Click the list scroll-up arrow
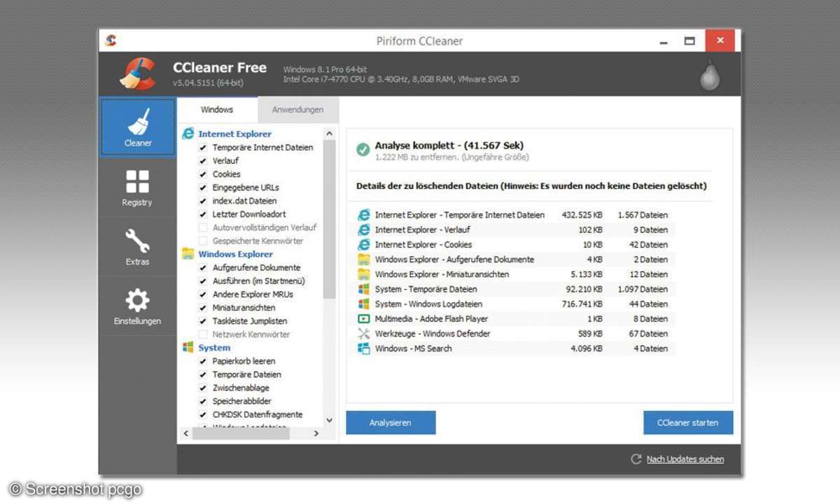The image size is (840, 504). 330,133
